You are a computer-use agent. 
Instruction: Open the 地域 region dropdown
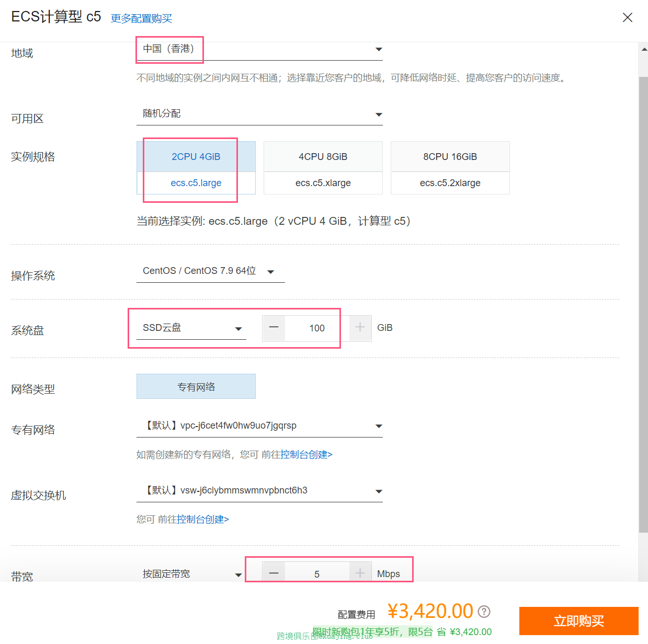click(x=259, y=49)
